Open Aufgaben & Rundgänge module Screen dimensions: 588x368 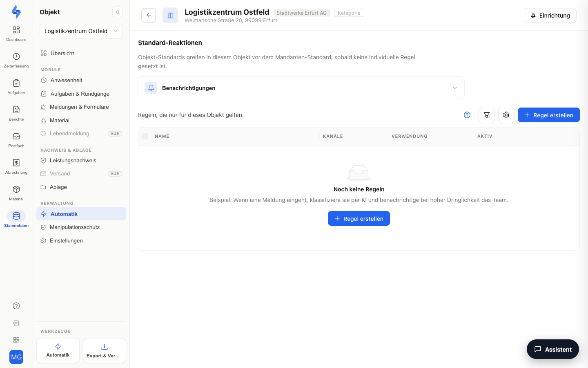coord(81,94)
